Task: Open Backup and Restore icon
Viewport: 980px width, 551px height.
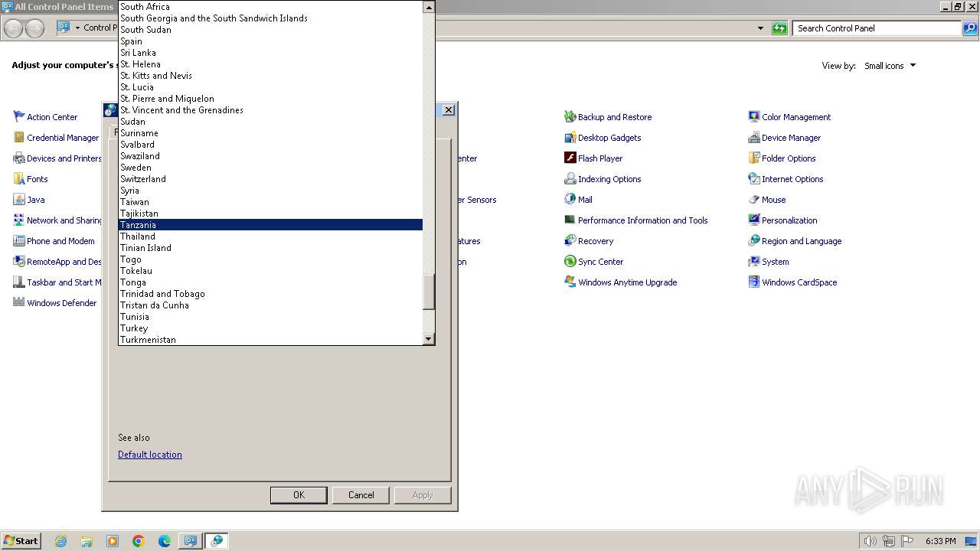Action: coord(570,116)
